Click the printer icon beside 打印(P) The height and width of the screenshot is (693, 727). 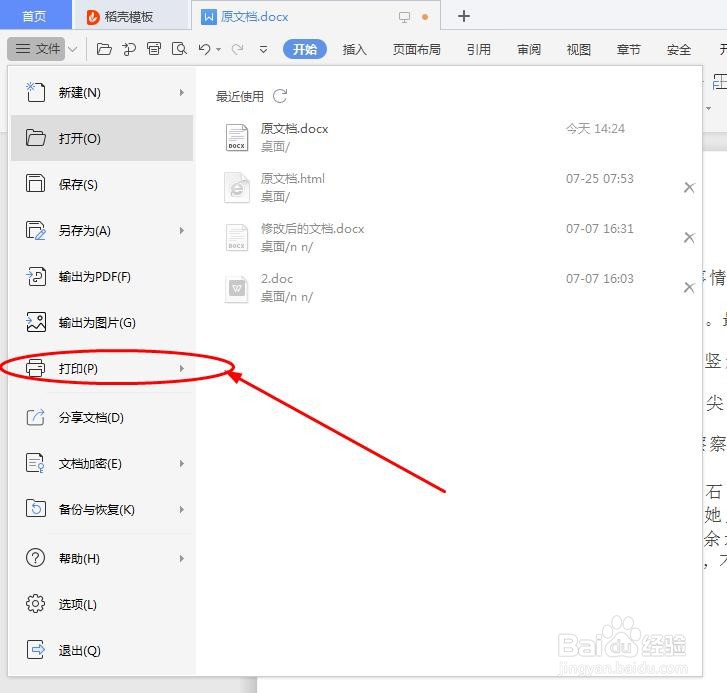pos(36,368)
